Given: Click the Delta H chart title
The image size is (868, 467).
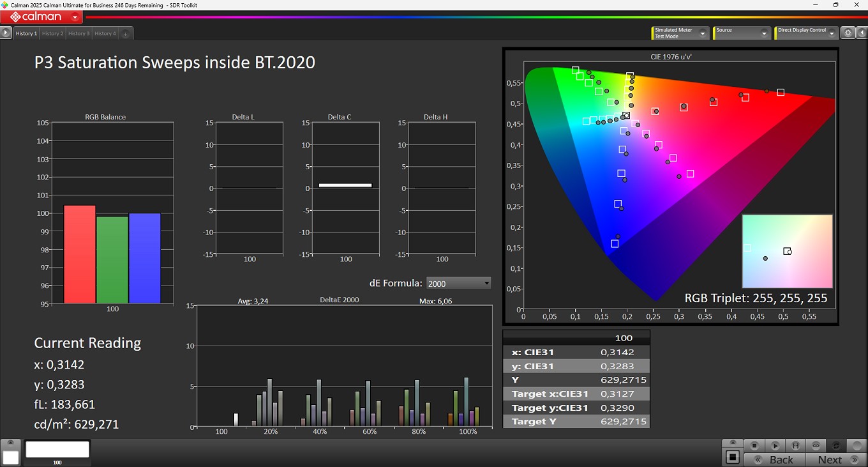Looking at the screenshot, I should 436,117.
